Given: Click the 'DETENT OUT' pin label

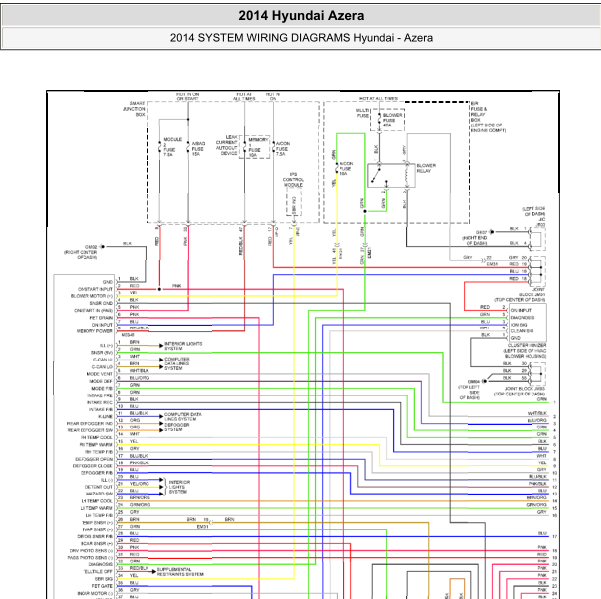Looking at the screenshot, I should click(x=99, y=487).
